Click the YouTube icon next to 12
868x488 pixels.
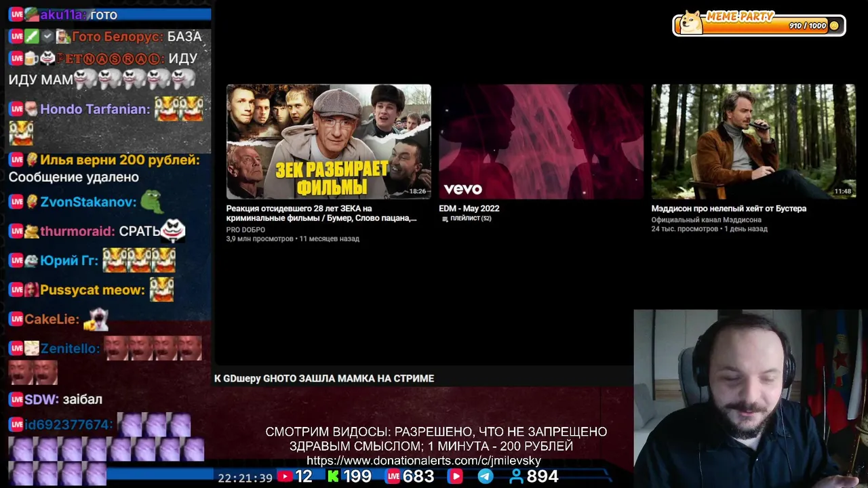tap(285, 476)
